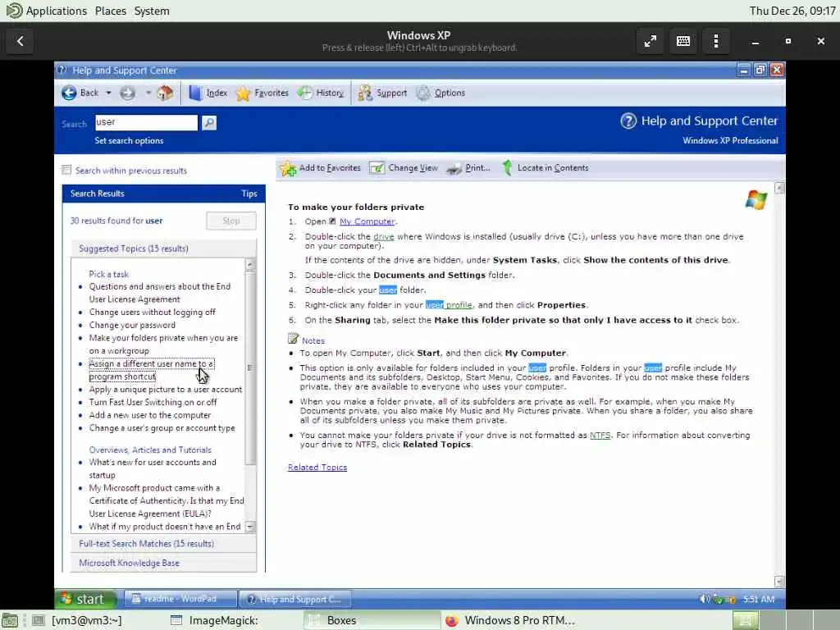Screen dimensions: 840x630
Task: Open Boxes keyboard shortcuts icon
Action: click(x=683, y=41)
